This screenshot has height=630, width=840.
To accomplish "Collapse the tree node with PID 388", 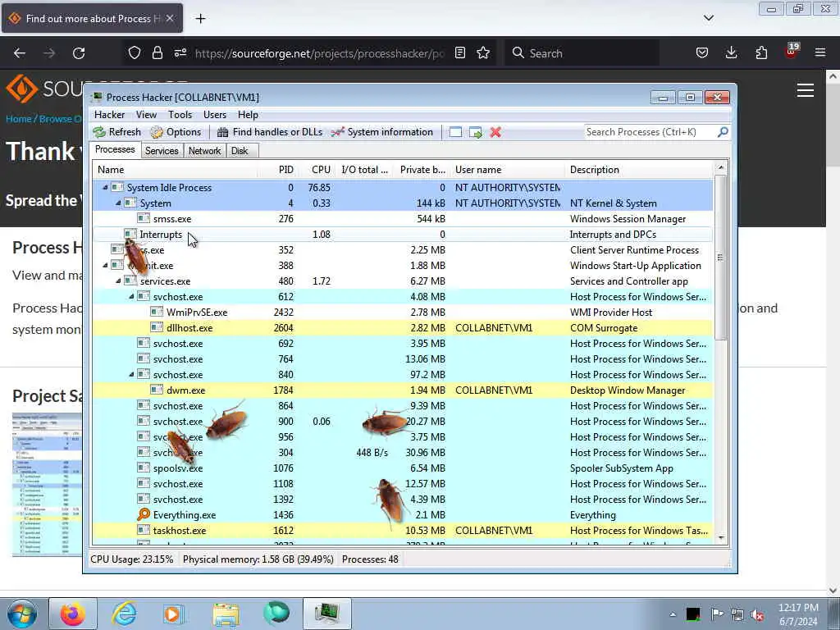I will [105, 265].
